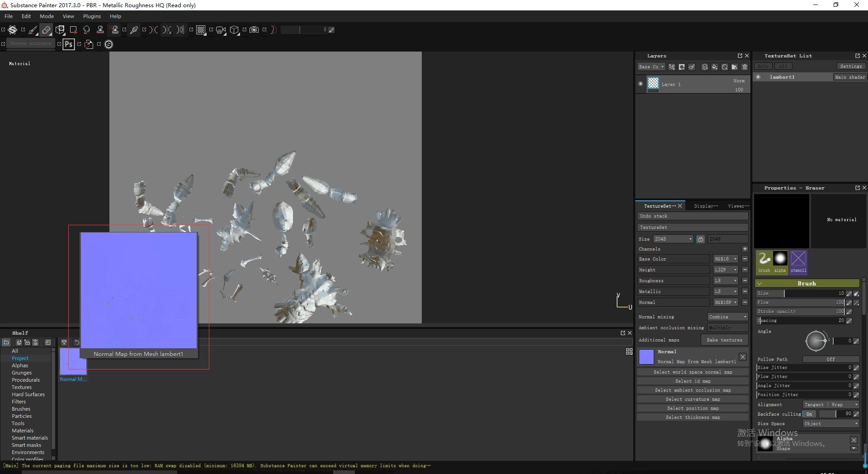Click Select ambient occlusion map button

693,390
